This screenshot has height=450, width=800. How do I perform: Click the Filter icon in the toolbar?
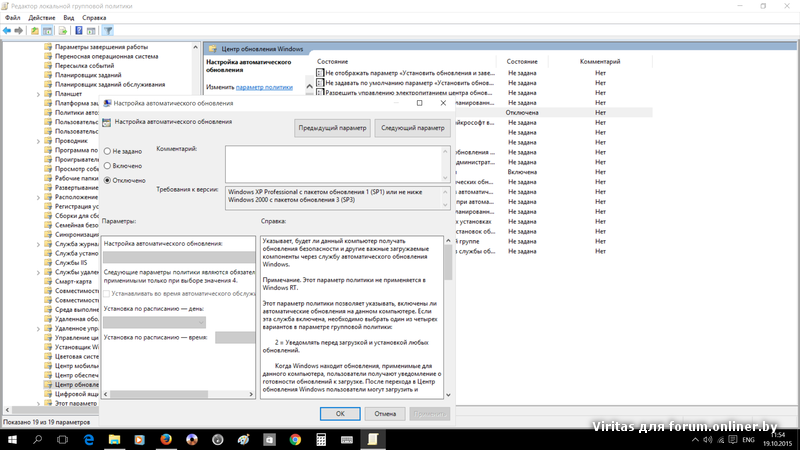[108, 30]
